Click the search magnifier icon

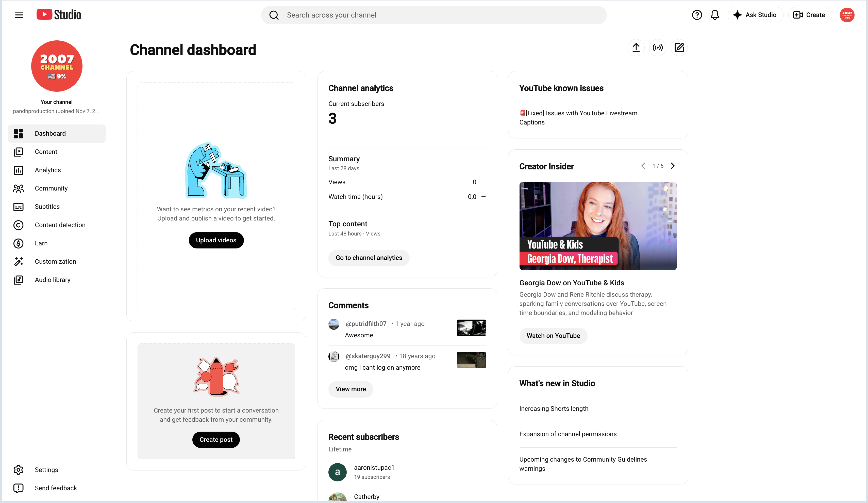point(274,15)
